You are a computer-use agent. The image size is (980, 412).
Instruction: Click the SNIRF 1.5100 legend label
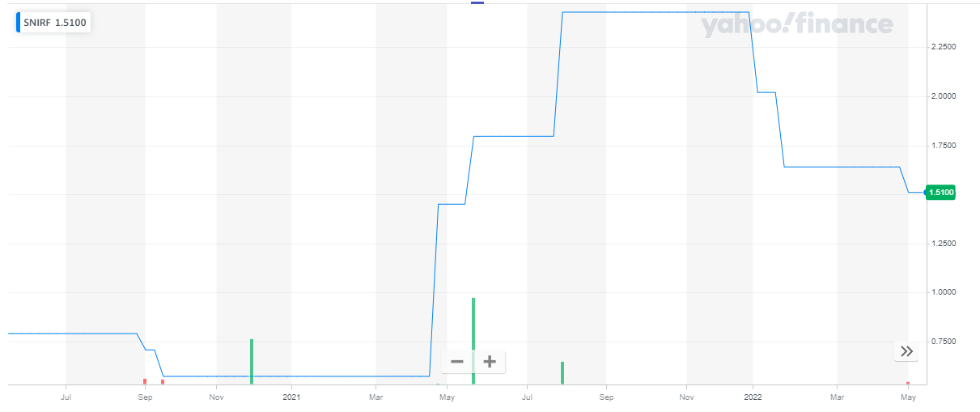(x=55, y=23)
